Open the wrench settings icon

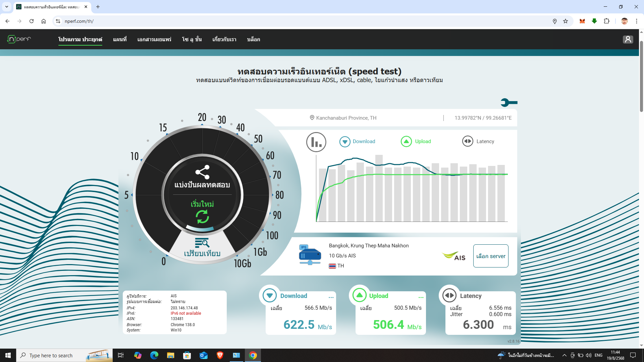coord(509,102)
